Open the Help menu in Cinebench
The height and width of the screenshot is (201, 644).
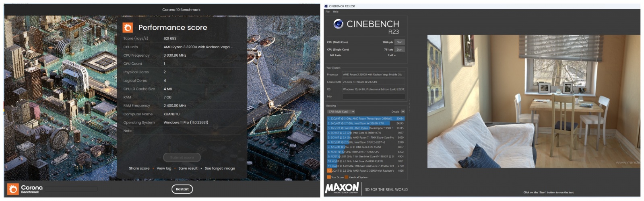336,12
